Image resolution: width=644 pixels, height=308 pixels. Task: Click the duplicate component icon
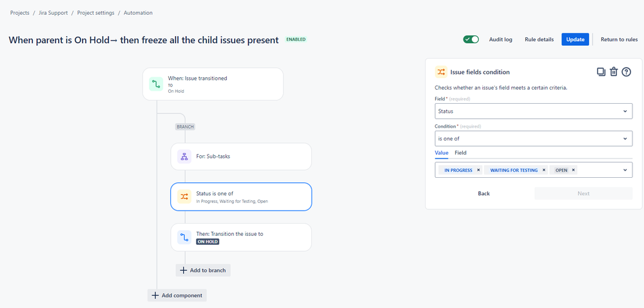[601, 72]
